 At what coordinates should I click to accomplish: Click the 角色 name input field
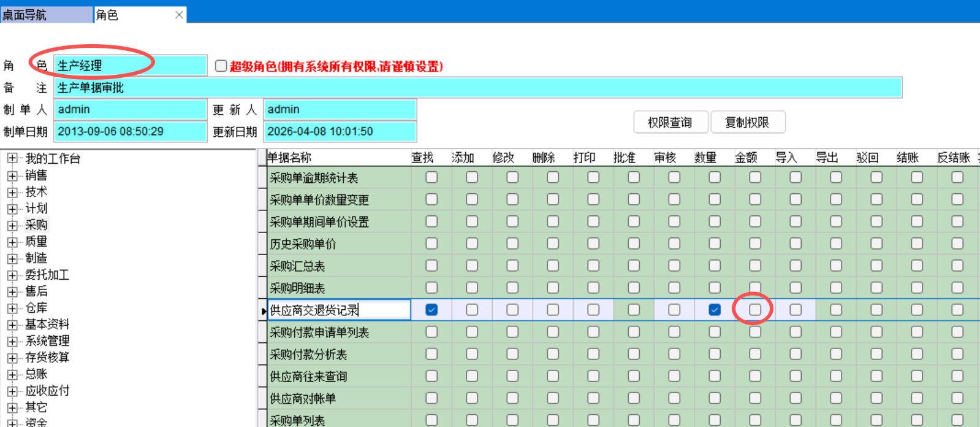point(130,66)
